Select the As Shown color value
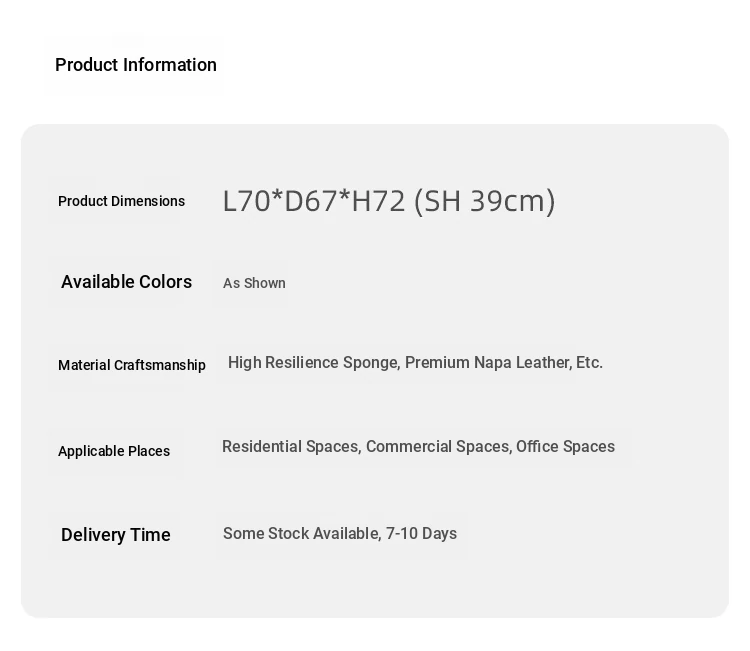Viewport: 750px width, 651px height. (x=254, y=283)
